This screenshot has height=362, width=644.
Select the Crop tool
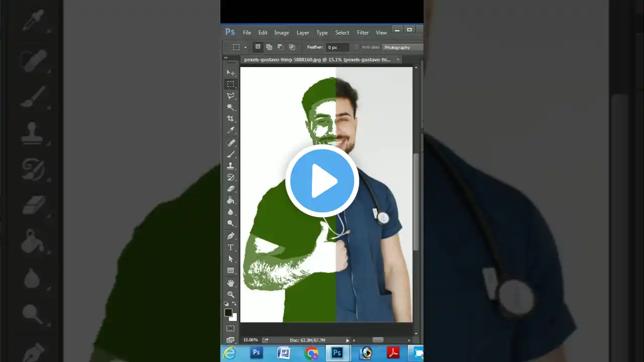pyautogui.click(x=230, y=119)
